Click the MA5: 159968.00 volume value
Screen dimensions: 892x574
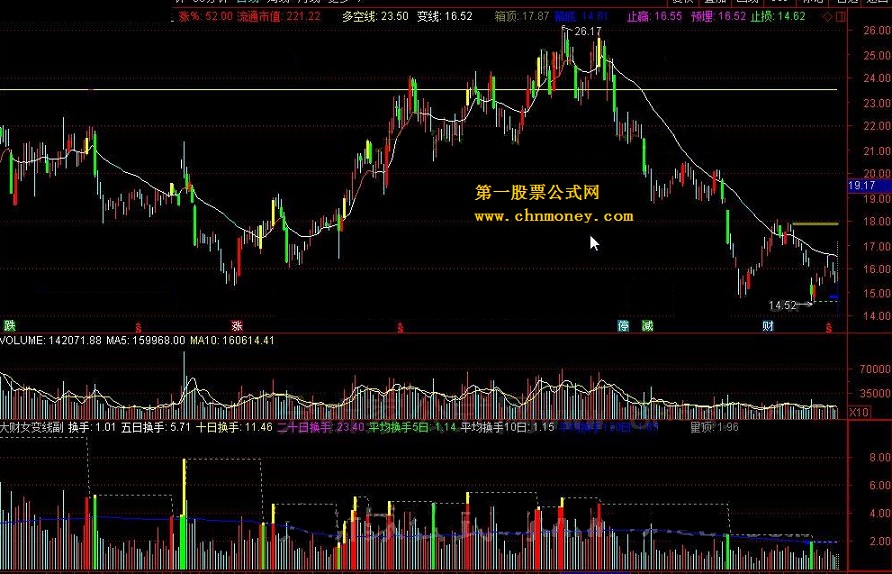146,340
